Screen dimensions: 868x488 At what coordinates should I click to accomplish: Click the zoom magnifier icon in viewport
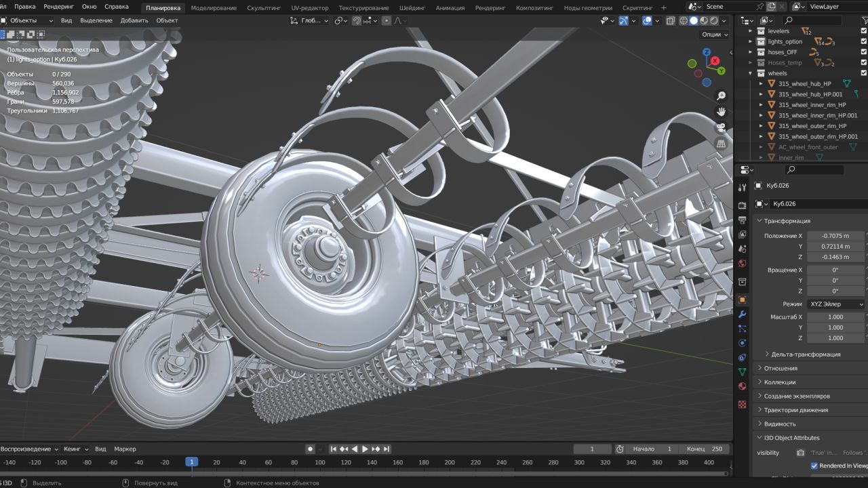tap(721, 96)
